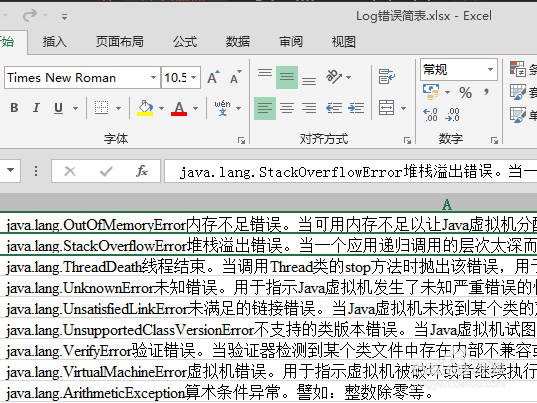Select align left
537x403 pixels.
point(265,108)
